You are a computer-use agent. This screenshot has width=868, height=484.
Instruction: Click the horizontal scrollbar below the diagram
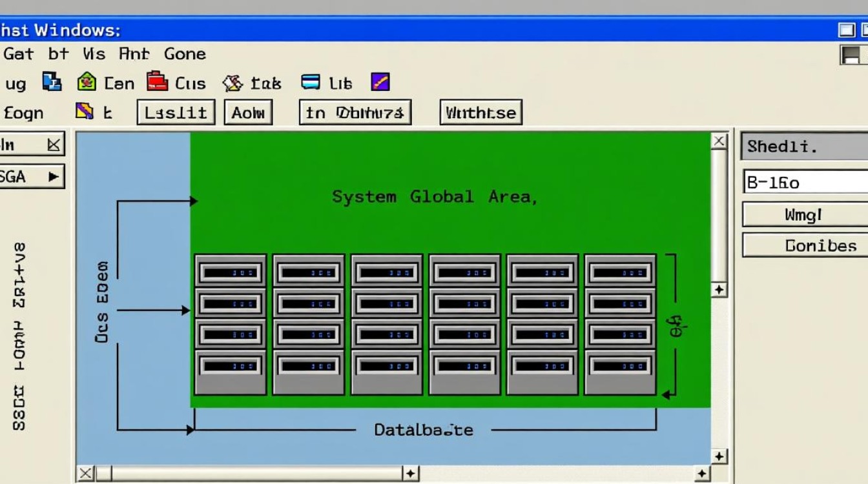coord(252,474)
